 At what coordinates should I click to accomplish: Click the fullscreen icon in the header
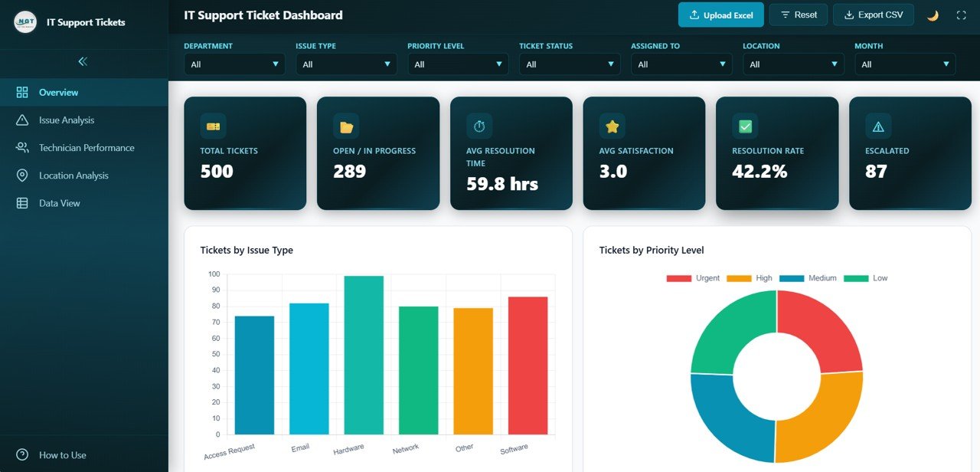(x=961, y=15)
